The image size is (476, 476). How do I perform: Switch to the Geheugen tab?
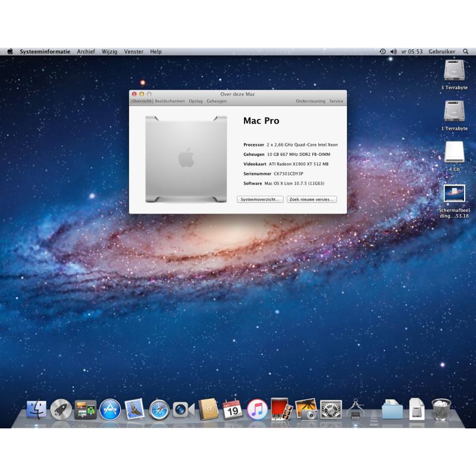coord(217,101)
